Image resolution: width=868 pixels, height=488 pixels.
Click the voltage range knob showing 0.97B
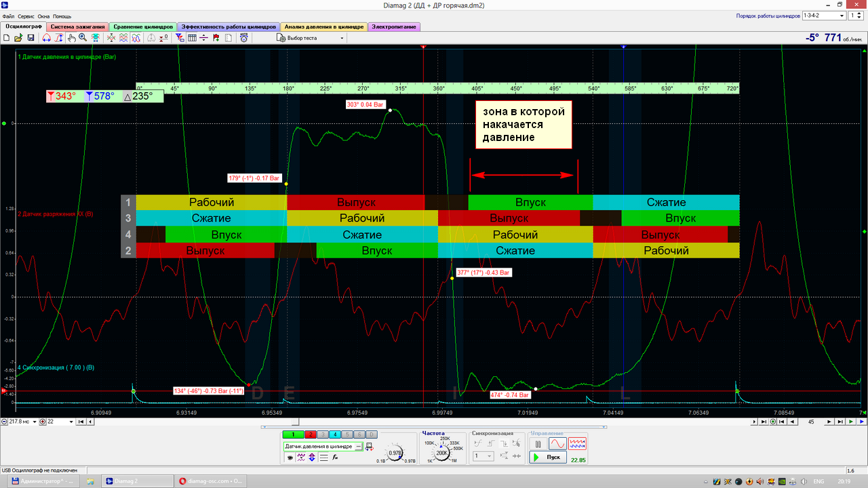pyautogui.click(x=395, y=453)
